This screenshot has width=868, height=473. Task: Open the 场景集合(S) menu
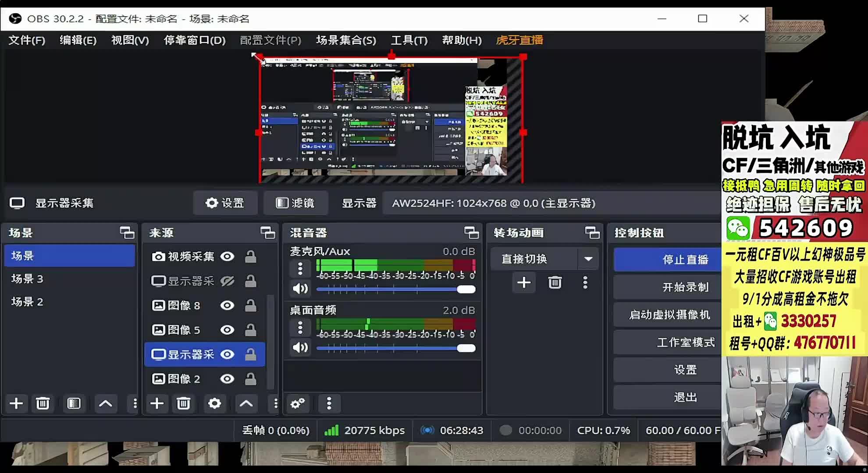pos(346,40)
